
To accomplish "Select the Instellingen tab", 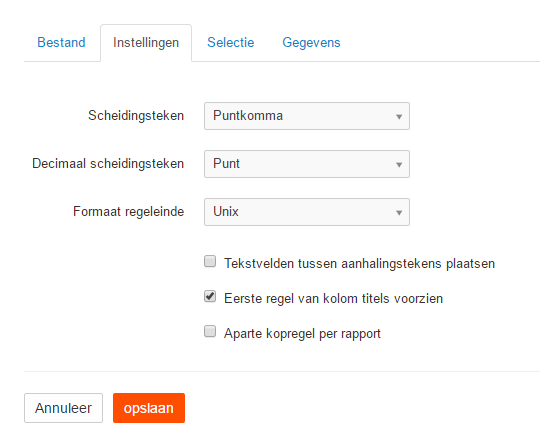I will [x=146, y=43].
